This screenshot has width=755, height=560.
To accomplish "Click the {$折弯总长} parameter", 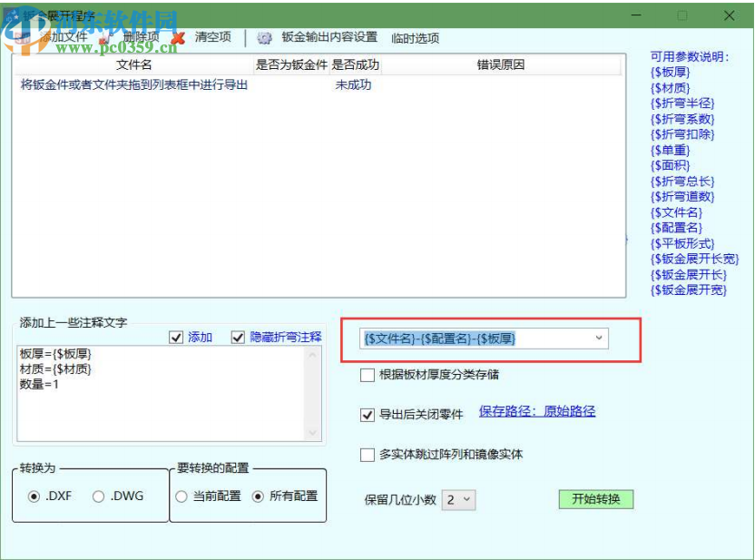I will tap(682, 182).
